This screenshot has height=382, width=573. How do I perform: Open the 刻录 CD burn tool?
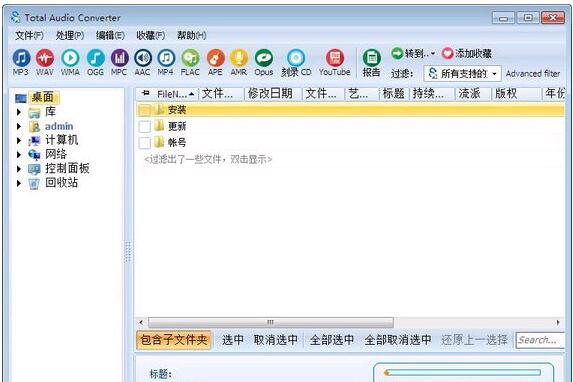(296, 62)
